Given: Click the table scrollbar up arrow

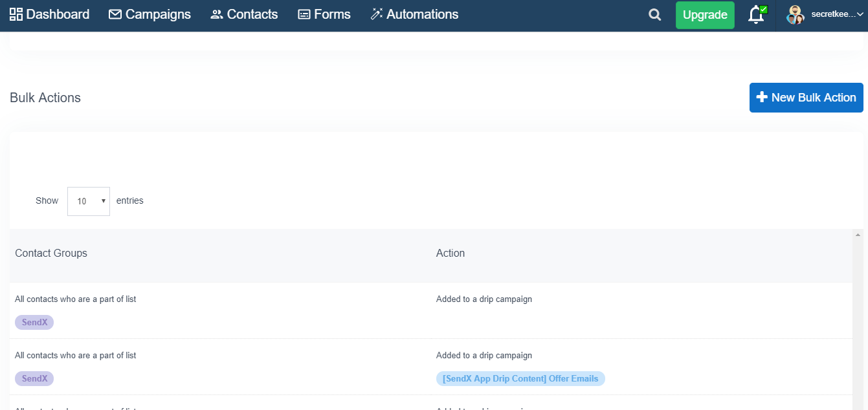Looking at the screenshot, I should [858, 235].
